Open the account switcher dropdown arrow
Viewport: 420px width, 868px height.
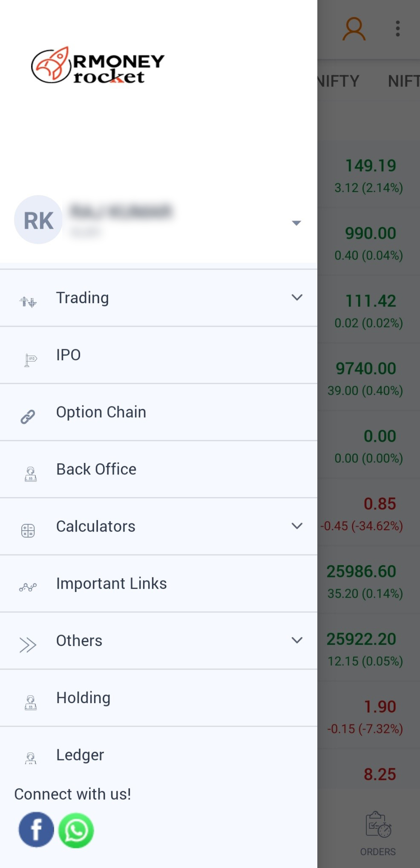296,223
